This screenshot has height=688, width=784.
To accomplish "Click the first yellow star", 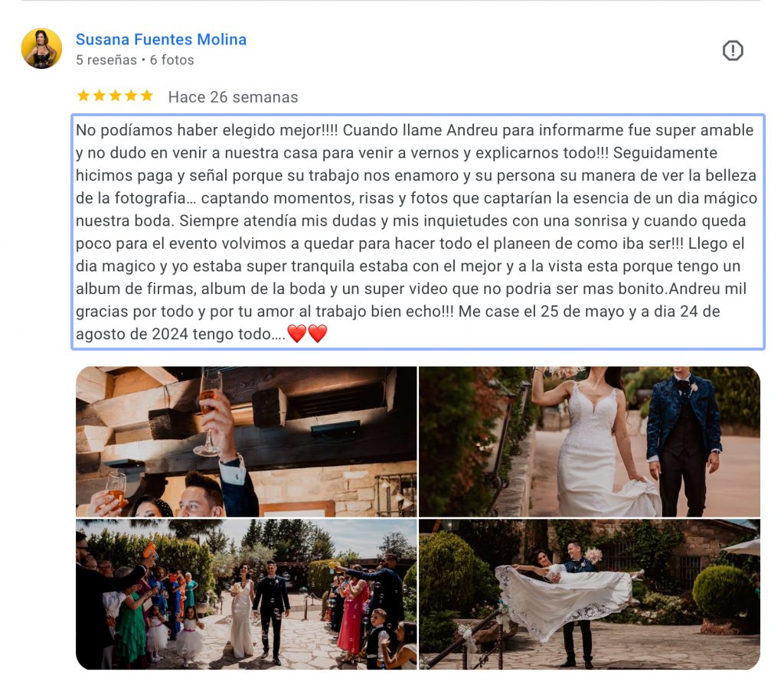I will [83, 96].
